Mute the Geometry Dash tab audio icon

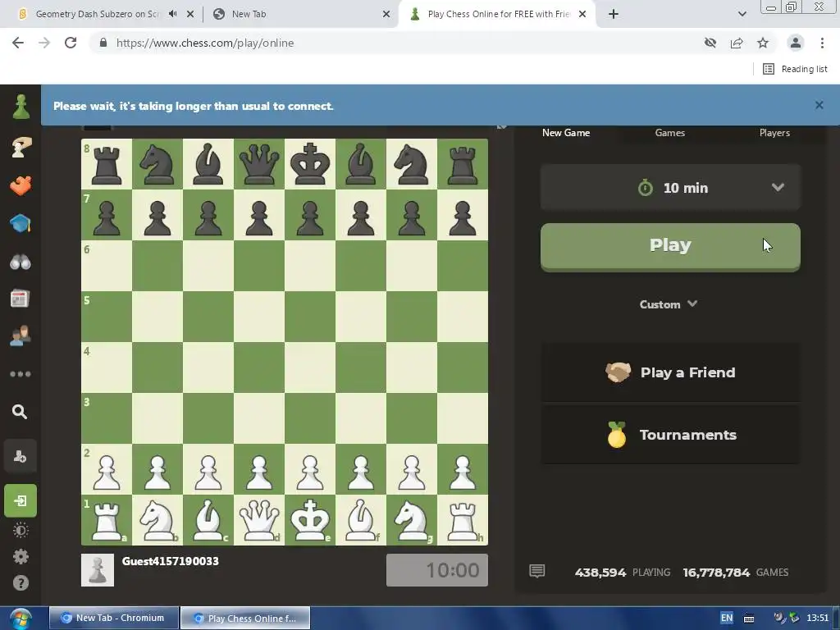(x=172, y=14)
